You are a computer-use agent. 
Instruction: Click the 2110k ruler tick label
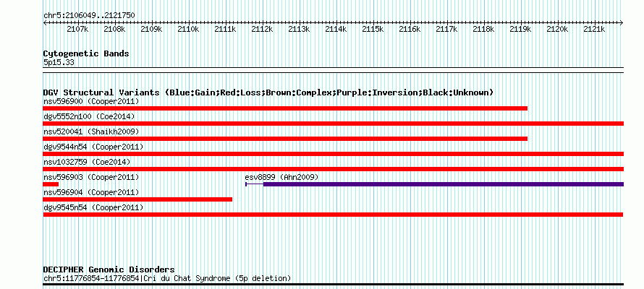(x=188, y=29)
